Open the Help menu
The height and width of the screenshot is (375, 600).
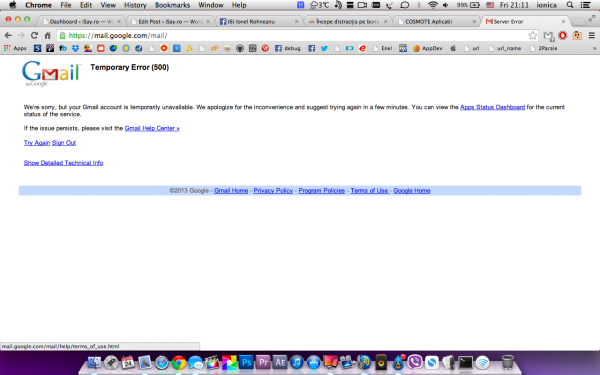(239, 5)
